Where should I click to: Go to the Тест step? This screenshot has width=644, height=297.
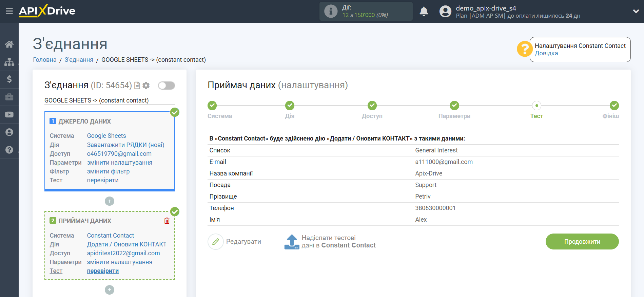(537, 106)
